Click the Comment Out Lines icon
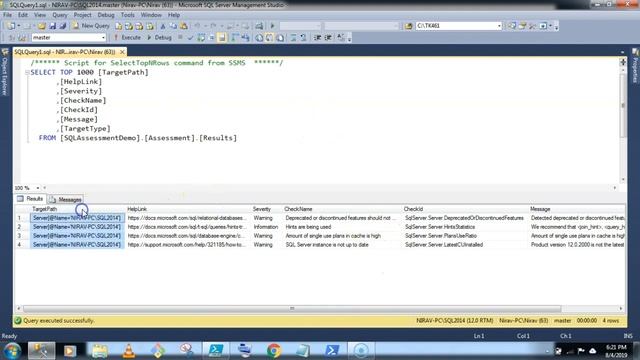Viewport: 640px width, 360px height. click(x=293, y=38)
